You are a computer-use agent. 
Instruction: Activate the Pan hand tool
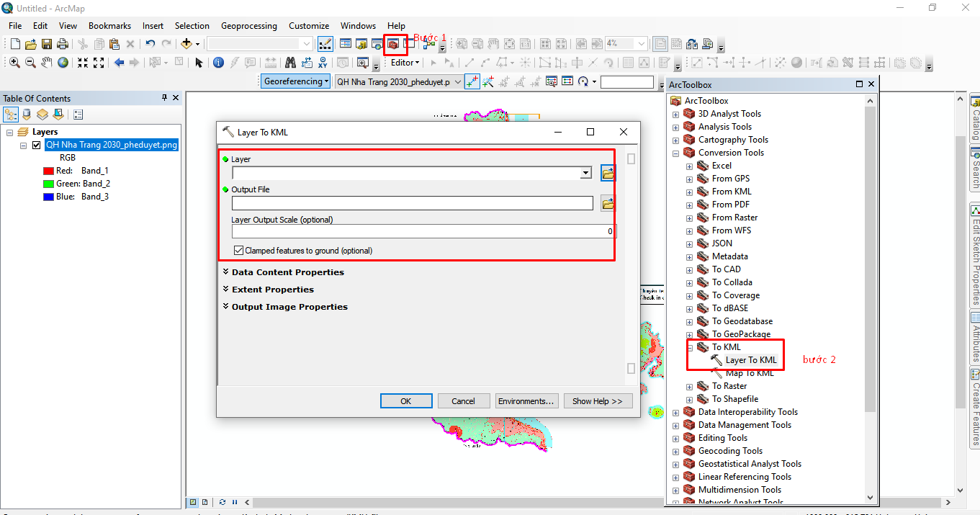coord(47,63)
